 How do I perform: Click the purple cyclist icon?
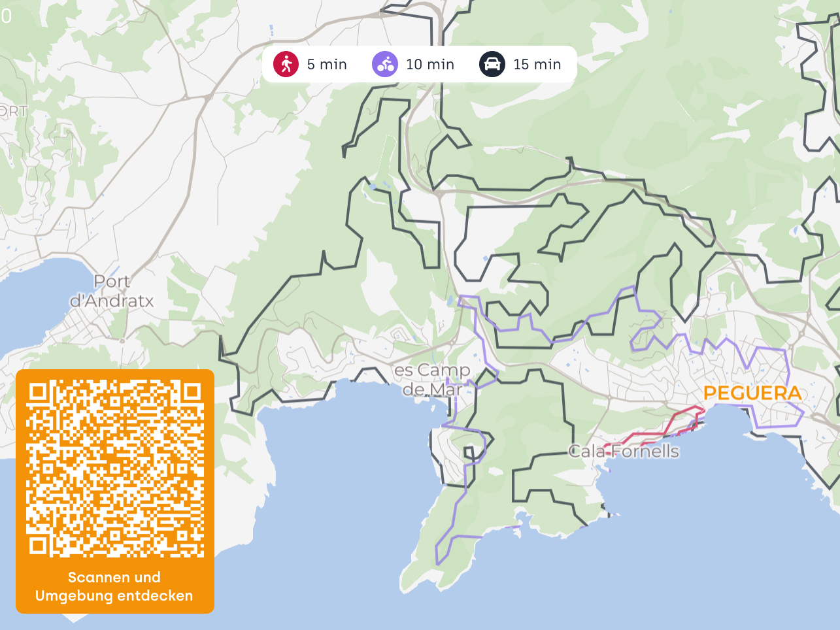coord(385,64)
